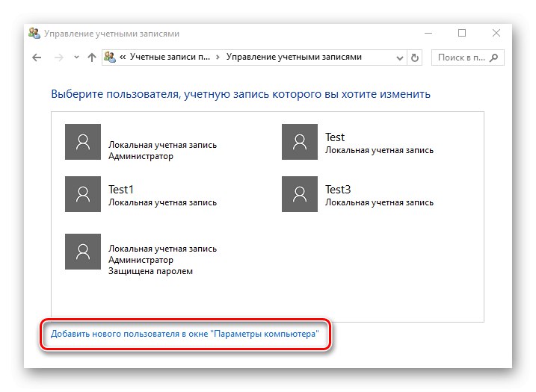Click the double chevron before "Учетные записи п..."
536x392 pixels.
click(x=123, y=57)
